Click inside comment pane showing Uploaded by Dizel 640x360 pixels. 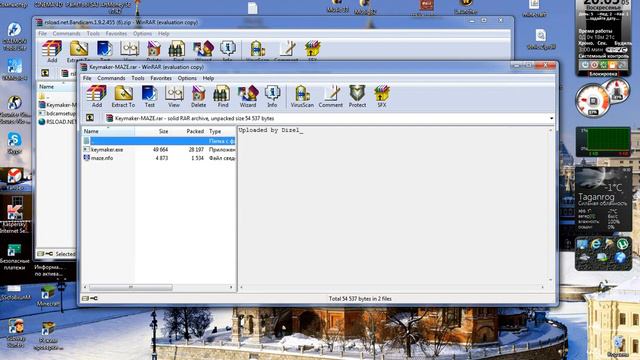[x=394, y=204]
